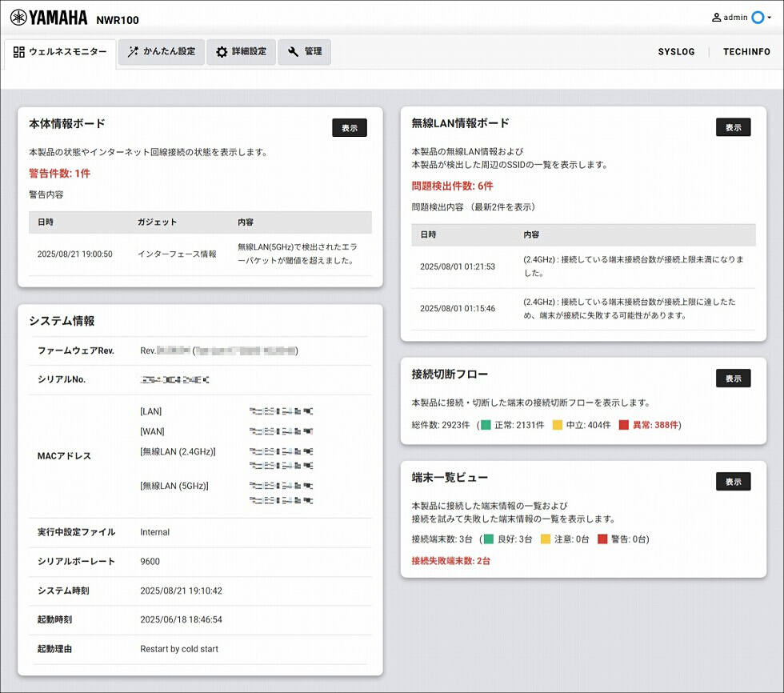Click the magic wand icon for かんたん設定
The image size is (784, 693).
[133, 52]
